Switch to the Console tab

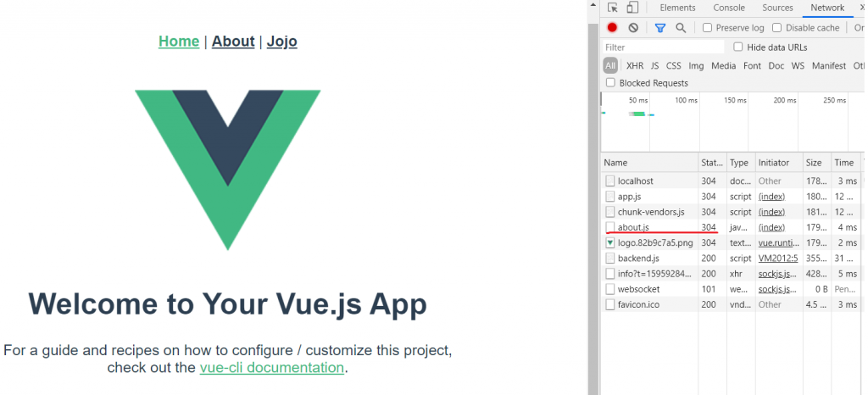[x=728, y=8]
